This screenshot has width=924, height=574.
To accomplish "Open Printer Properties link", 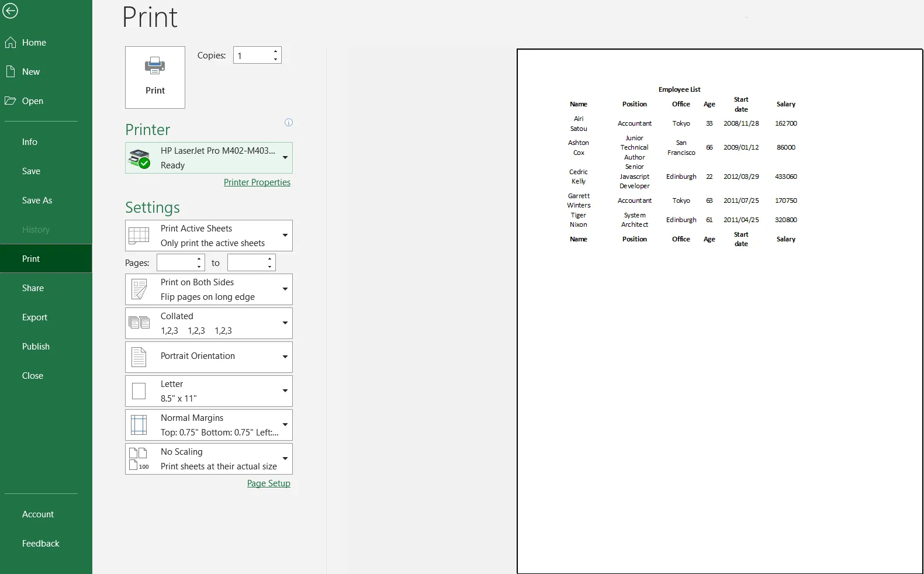I will coord(257,182).
